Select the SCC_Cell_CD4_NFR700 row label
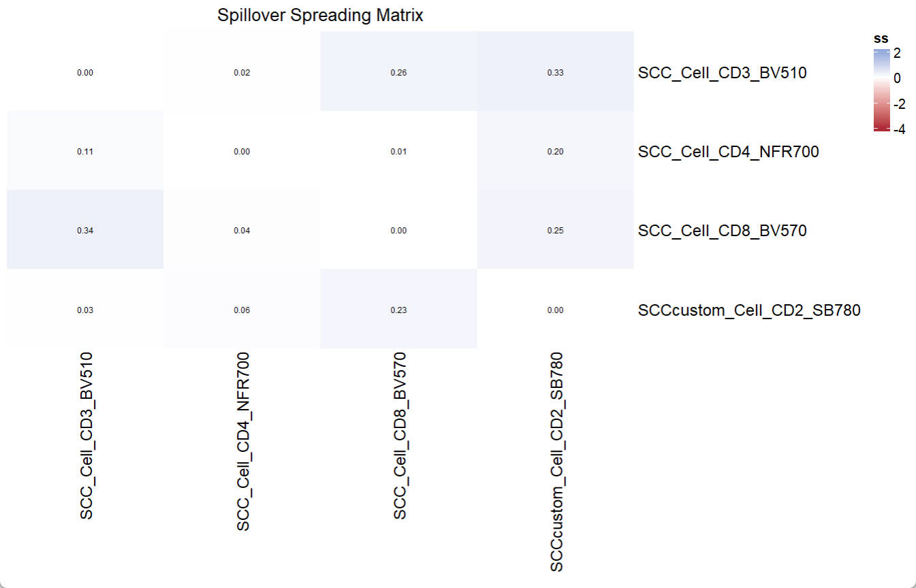The height and width of the screenshot is (588, 916). click(x=728, y=152)
